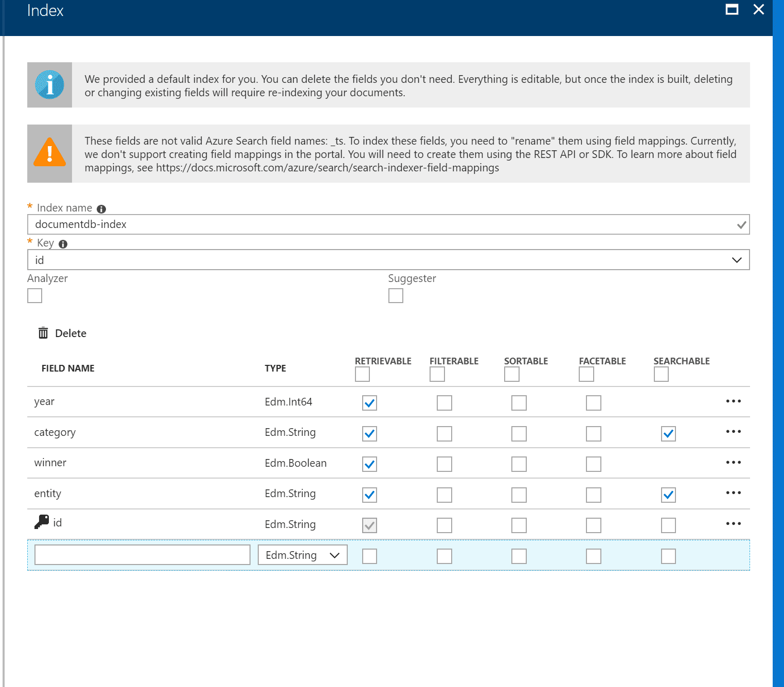
Task: Open the ellipsis menu for entity field
Action: [x=733, y=493]
